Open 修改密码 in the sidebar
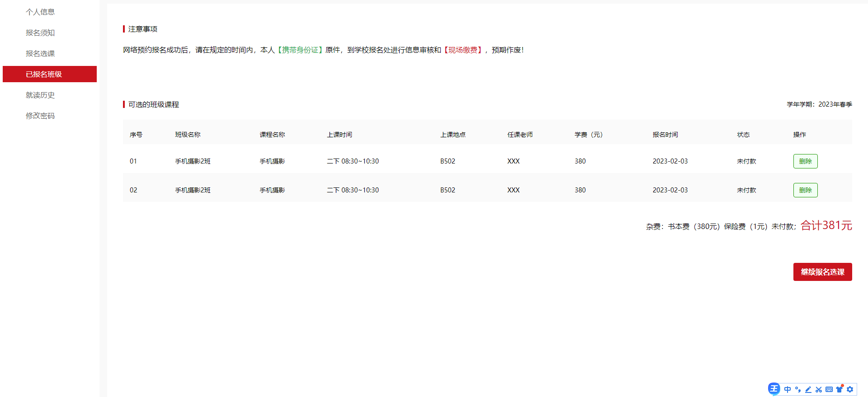This screenshot has height=397, width=868. coord(40,116)
